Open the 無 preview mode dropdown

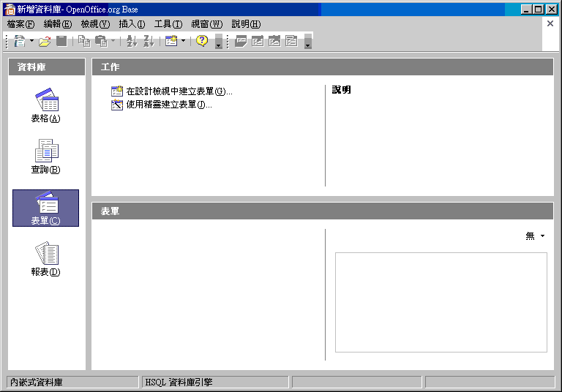[535, 235]
